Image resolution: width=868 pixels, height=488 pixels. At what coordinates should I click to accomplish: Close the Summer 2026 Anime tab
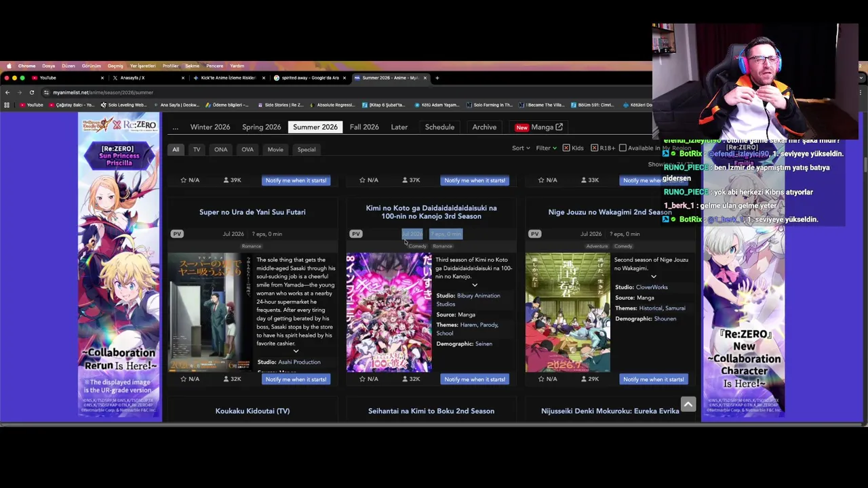point(425,78)
